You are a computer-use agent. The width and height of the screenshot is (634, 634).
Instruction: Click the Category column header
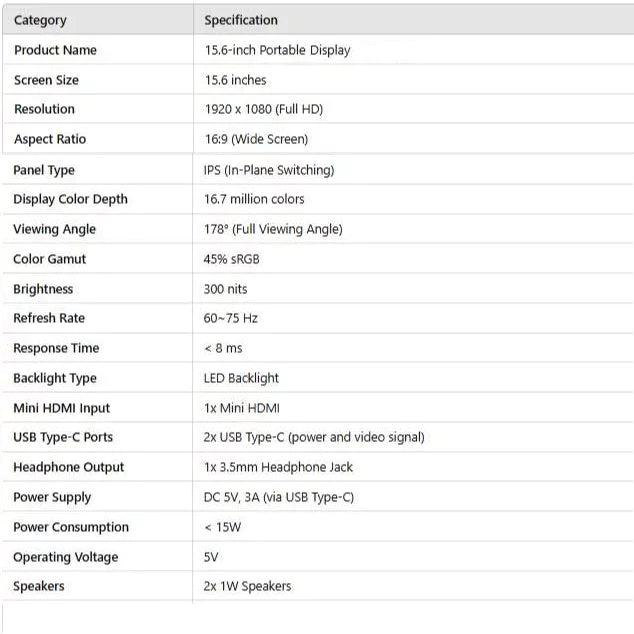click(40, 20)
